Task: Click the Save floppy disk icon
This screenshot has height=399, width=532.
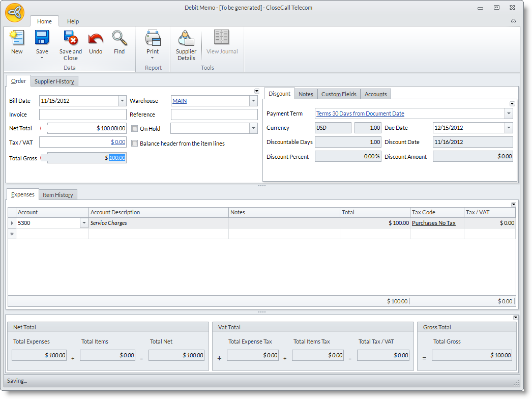Action: 42,38
